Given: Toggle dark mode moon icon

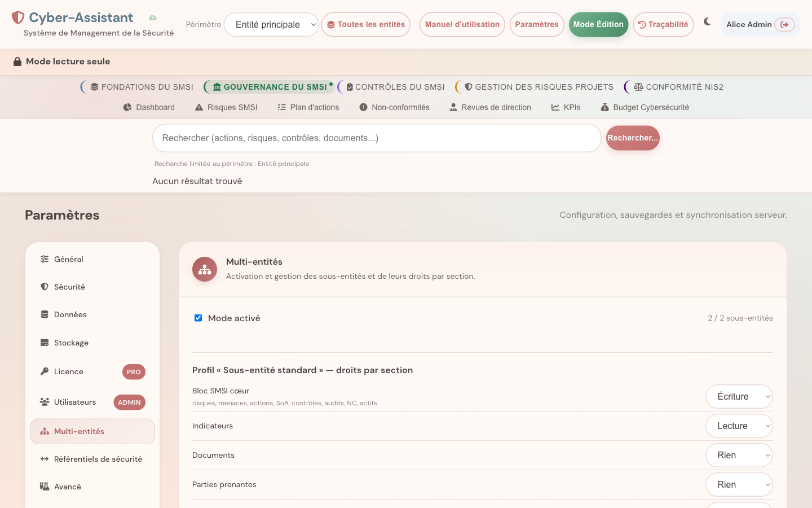Looking at the screenshot, I should tap(707, 22).
